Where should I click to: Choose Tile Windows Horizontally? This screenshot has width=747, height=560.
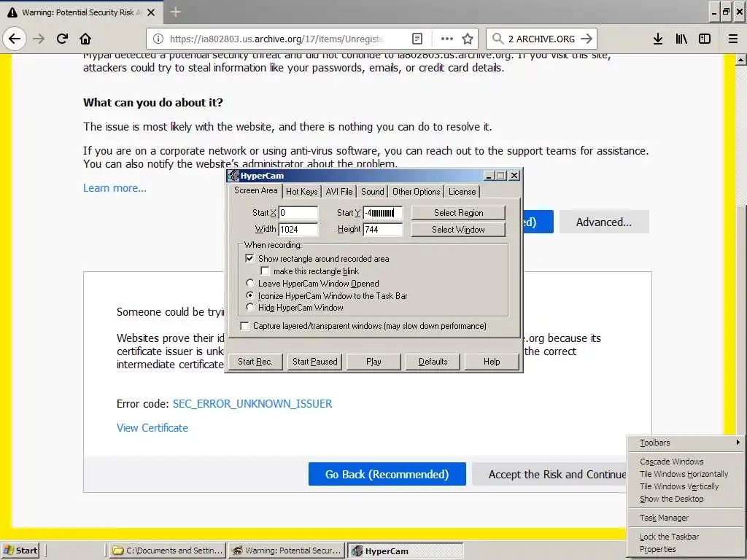(x=686, y=474)
